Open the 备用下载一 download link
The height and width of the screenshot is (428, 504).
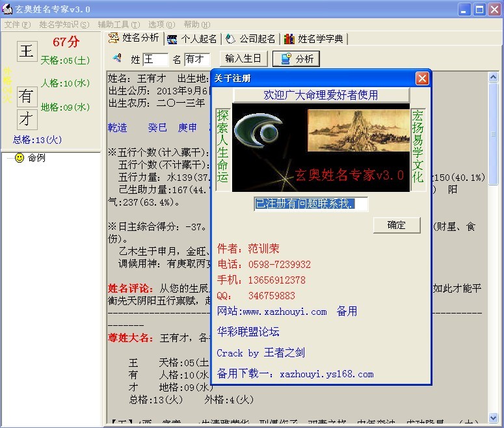click(295, 373)
